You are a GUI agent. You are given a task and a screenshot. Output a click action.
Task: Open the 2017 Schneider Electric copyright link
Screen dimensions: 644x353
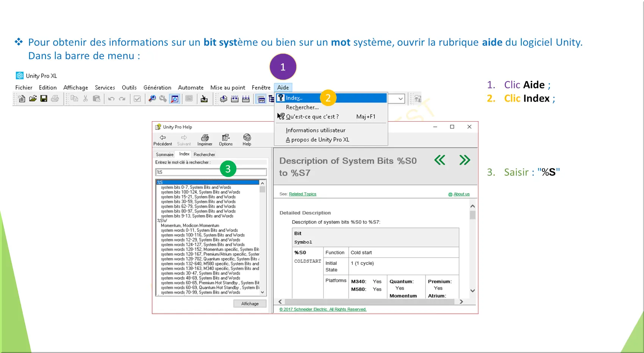[x=323, y=309]
